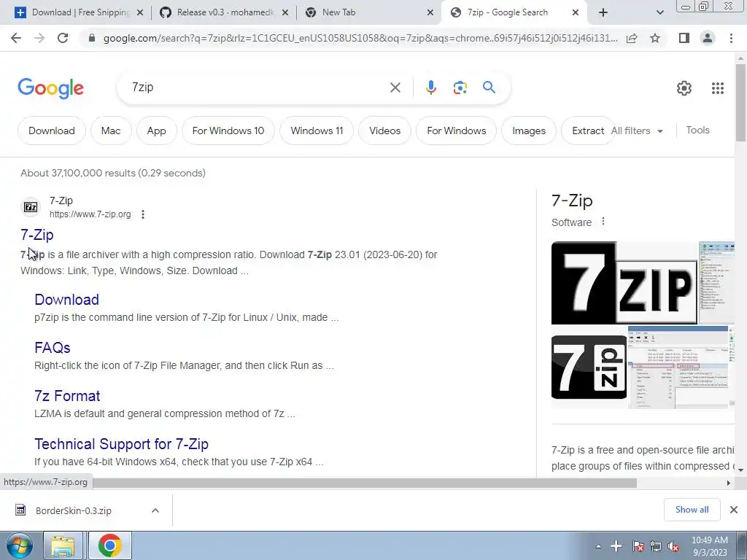Select the For Windows chip
Viewport: 747px width, 560px height.
tap(457, 131)
